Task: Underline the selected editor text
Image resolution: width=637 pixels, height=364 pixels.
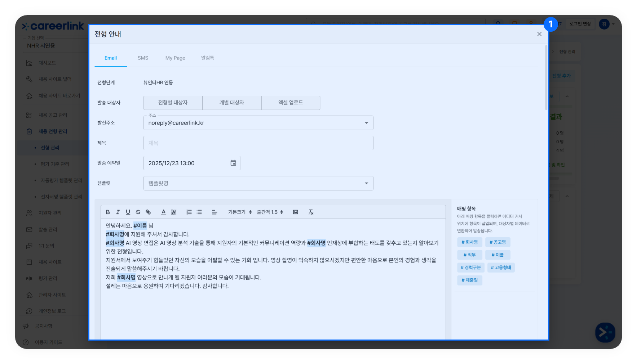Action: [x=128, y=212]
